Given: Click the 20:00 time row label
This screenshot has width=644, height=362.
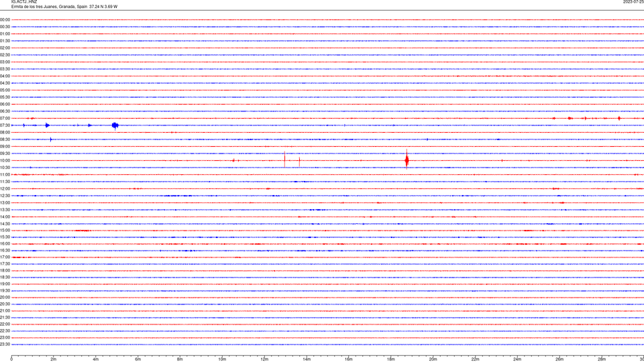Looking at the screenshot, I should [x=5, y=298].
